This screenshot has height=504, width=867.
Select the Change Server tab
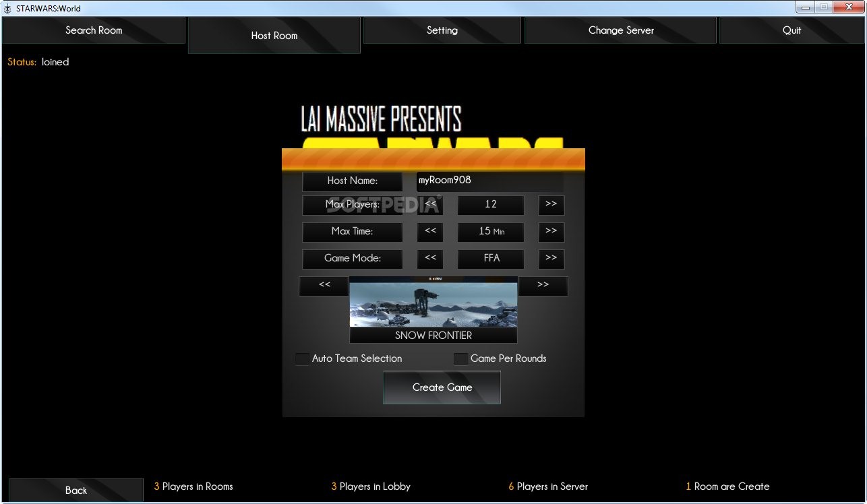[621, 30]
